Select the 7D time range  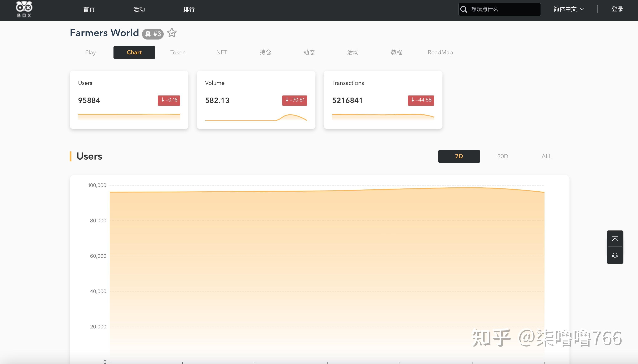[459, 156]
